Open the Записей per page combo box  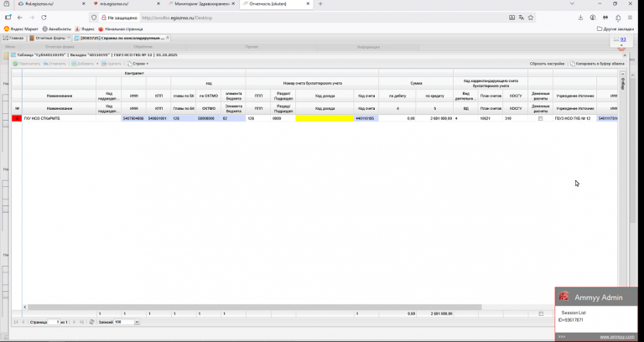point(138,322)
